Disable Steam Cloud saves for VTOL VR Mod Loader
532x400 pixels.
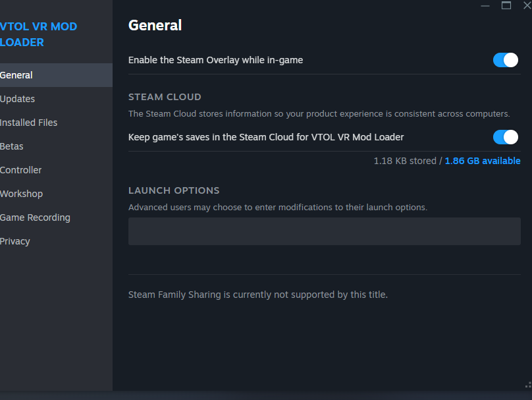tap(505, 137)
